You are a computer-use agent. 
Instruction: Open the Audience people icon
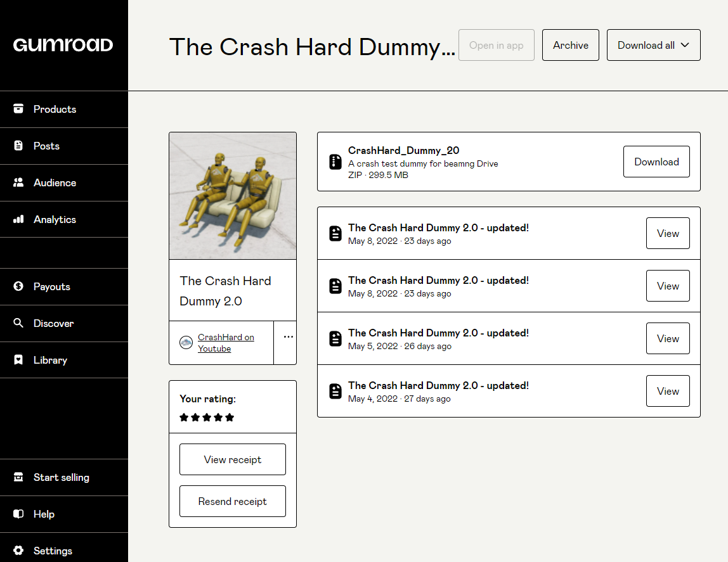click(18, 182)
